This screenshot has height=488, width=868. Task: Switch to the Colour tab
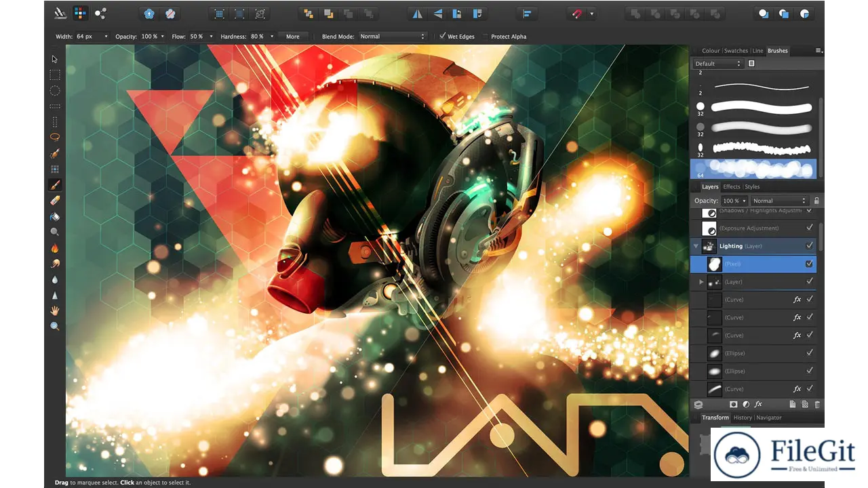(x=711, y=51)
